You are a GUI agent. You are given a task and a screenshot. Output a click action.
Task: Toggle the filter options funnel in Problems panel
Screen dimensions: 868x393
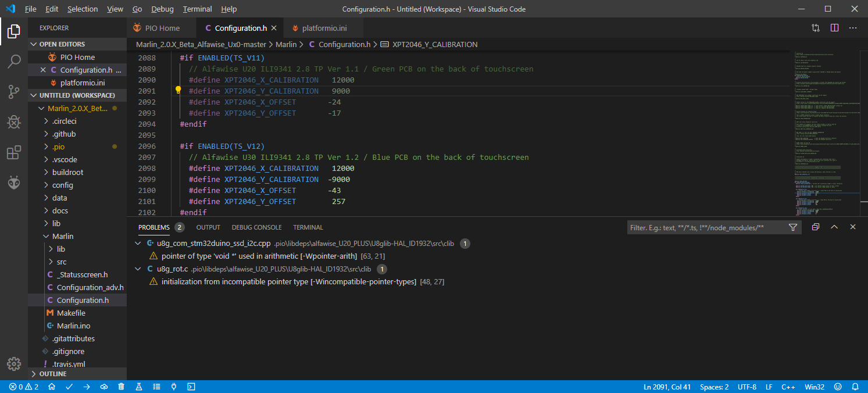[793, 227]
